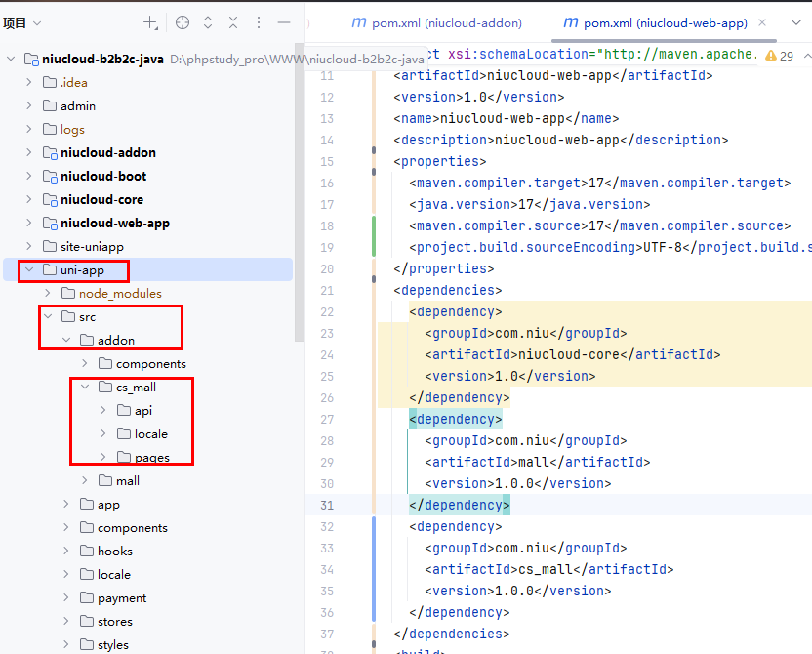Expand the niucloud-core module
Viewport: 812px width, 654px height.
(29, 200)
